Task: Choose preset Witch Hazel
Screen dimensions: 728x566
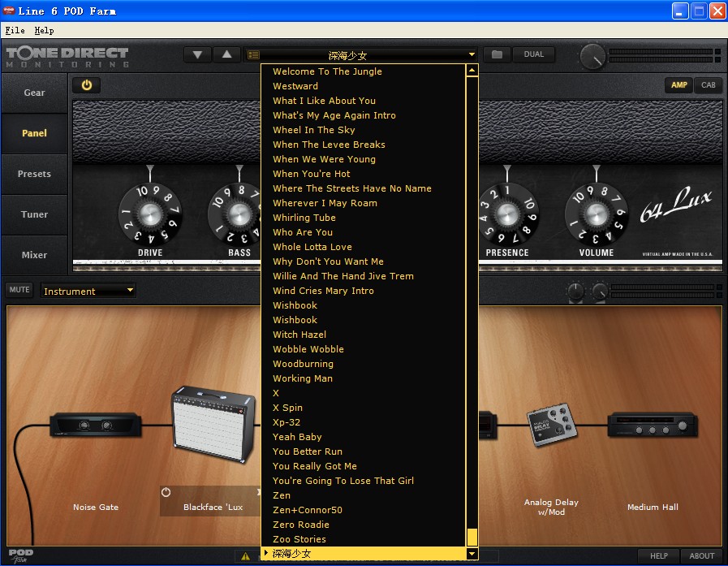Action: [x=363, y=335]
